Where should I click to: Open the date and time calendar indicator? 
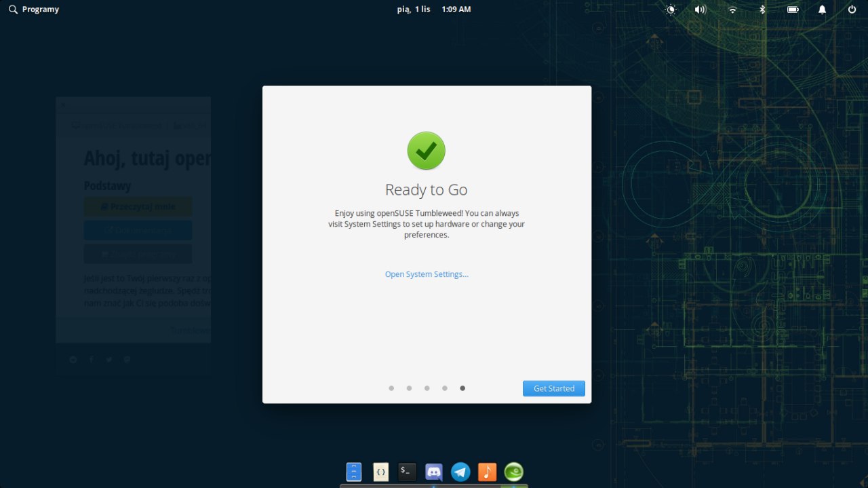(433, 10)
